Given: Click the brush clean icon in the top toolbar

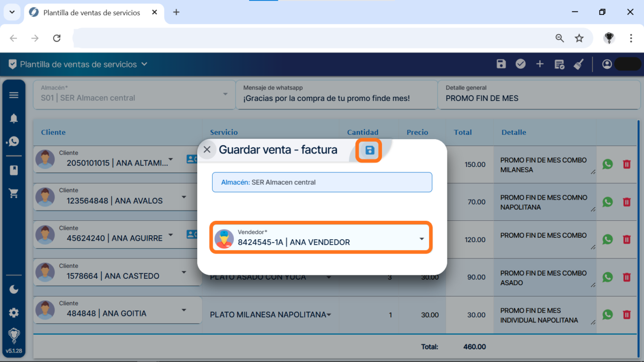Looking at the screenshot, I should point(579,64).
